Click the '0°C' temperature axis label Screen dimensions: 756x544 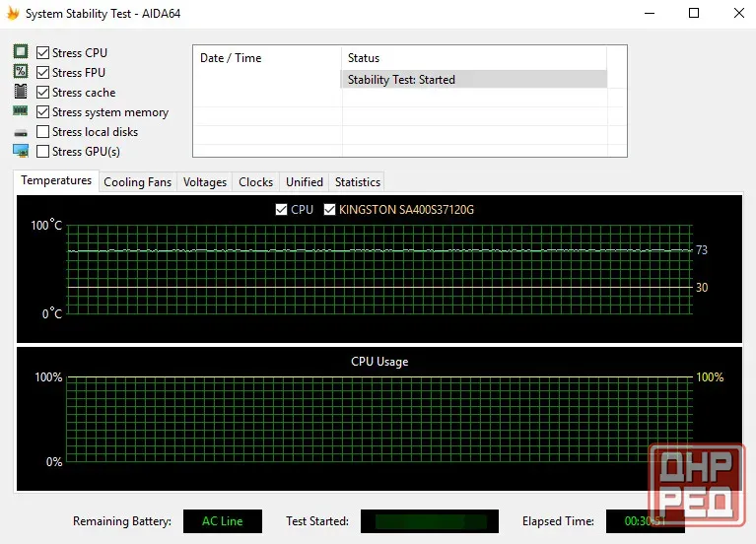pyautogui.click(x=52, y=313)
